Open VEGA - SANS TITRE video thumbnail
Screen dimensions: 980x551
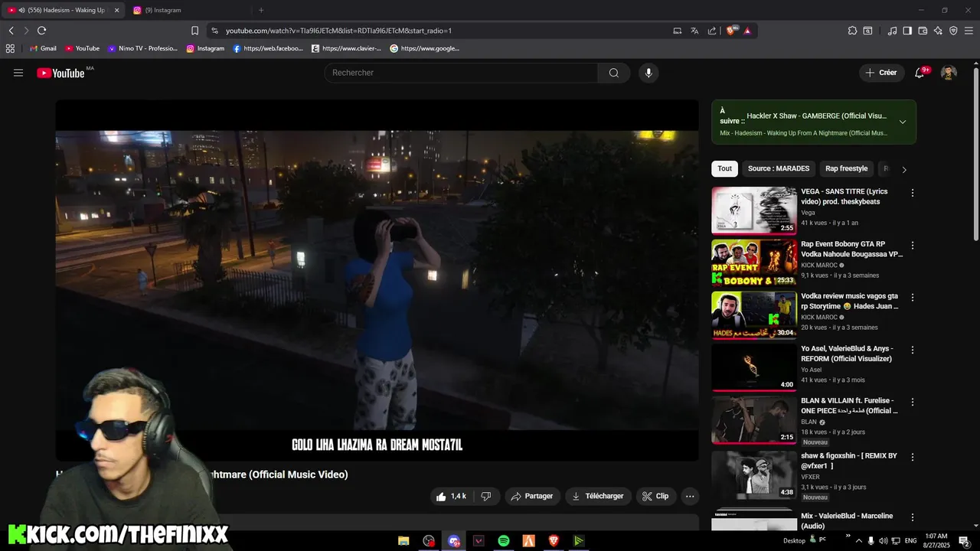pyautogui.click(x=754, y=210)
